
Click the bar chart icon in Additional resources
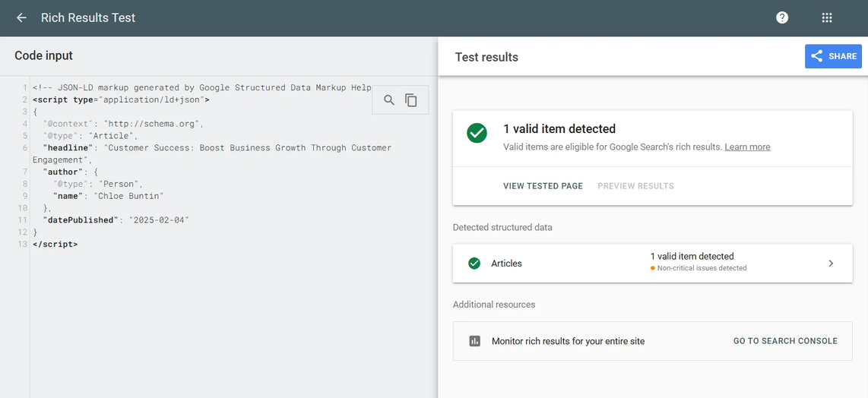coord(474,341)
